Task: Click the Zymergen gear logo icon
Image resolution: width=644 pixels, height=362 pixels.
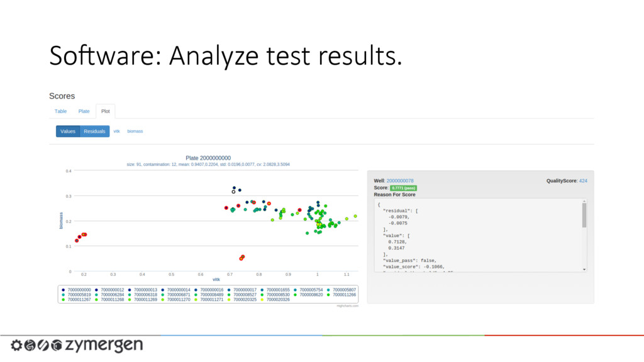Action: click(x=16, y=345)
